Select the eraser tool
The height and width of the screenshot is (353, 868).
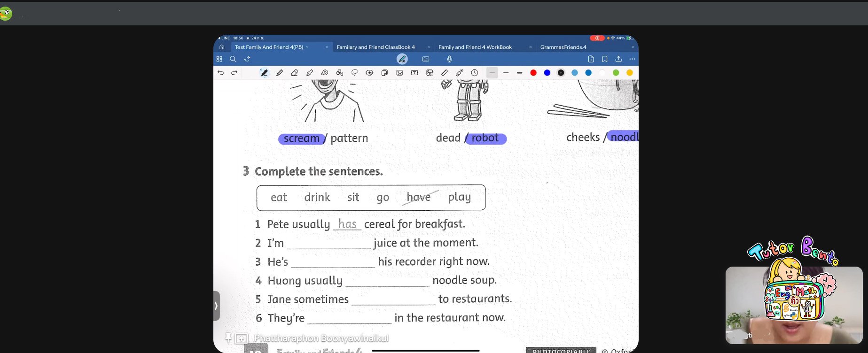(x=295, y=73)
